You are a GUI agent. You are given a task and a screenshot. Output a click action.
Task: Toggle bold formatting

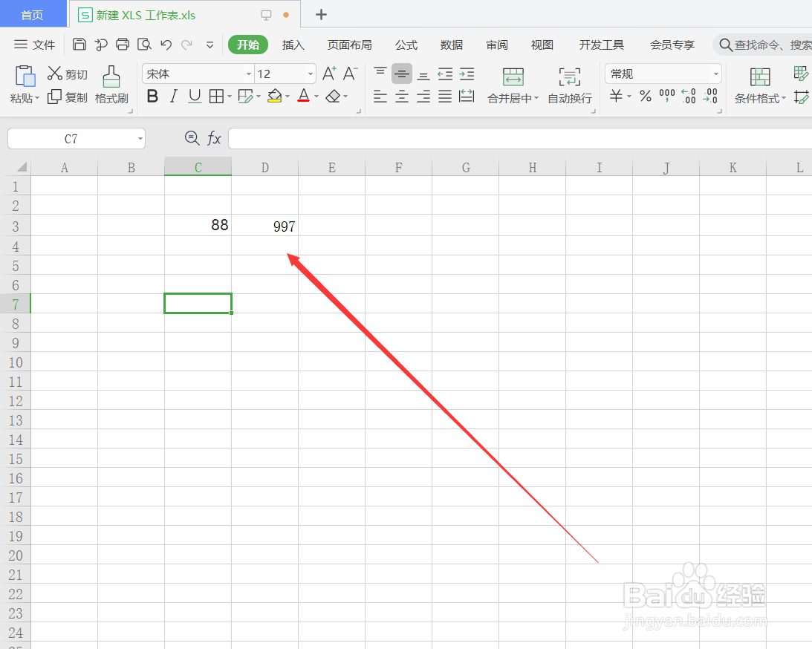[152, 97]
